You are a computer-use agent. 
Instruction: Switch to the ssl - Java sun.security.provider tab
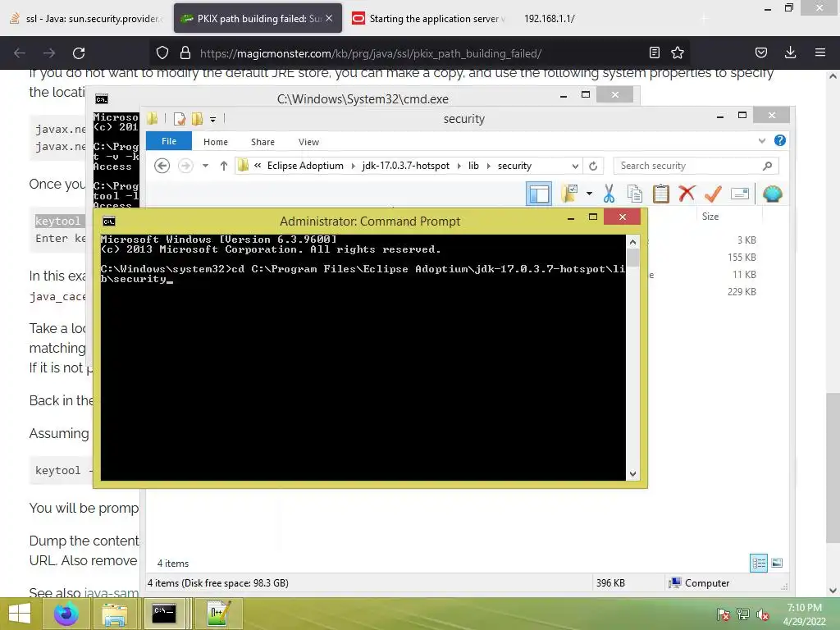[x=87, y=19]
